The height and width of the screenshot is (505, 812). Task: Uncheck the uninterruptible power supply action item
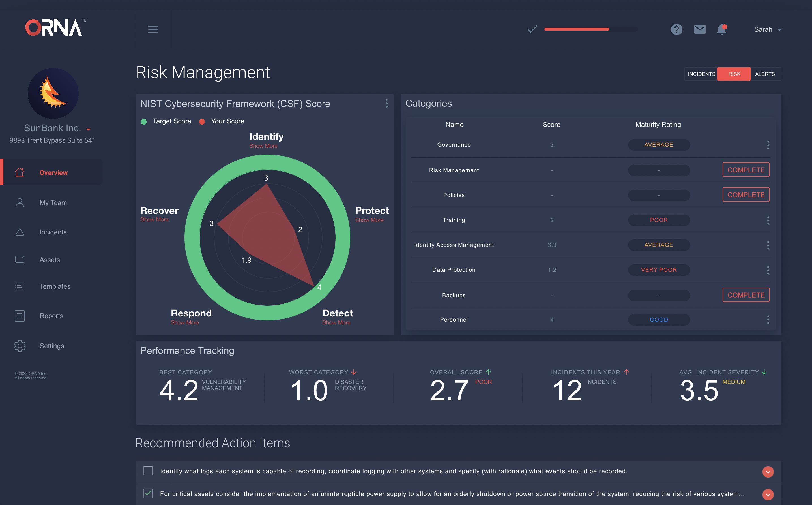point(148,493)
